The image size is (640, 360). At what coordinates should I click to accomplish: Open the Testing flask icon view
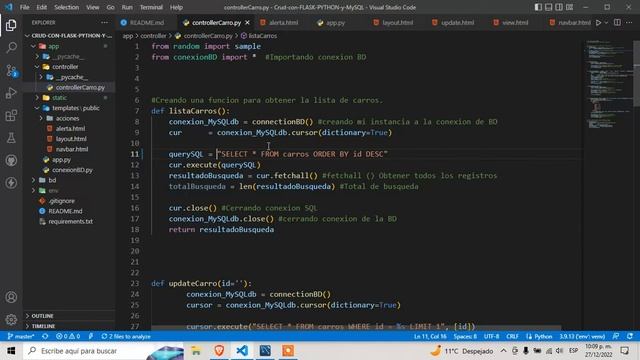[x=11, y=138]
